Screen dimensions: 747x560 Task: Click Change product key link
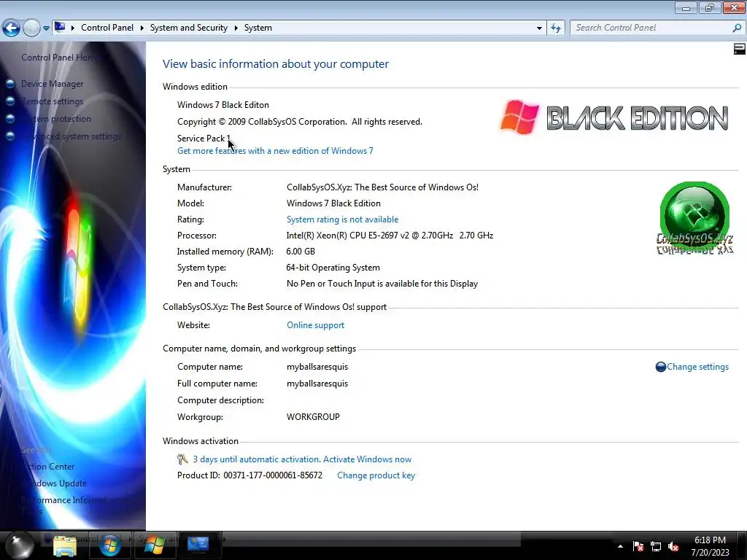[376, 475]
